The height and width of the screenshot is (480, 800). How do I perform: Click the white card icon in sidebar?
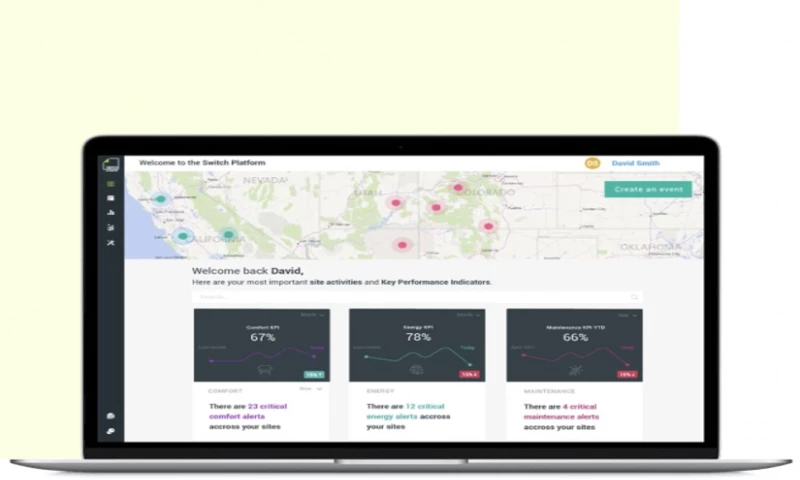111,198
